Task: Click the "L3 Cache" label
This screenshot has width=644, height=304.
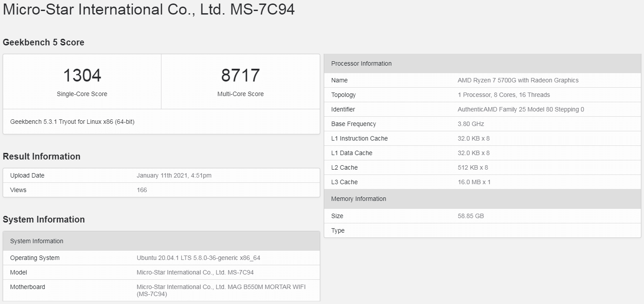Action: pyautogui.click(x=344, y=182)
